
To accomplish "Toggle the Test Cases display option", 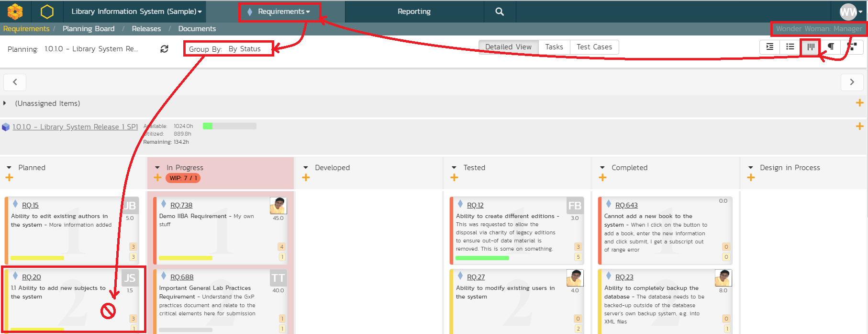I will tap(594, 47).
